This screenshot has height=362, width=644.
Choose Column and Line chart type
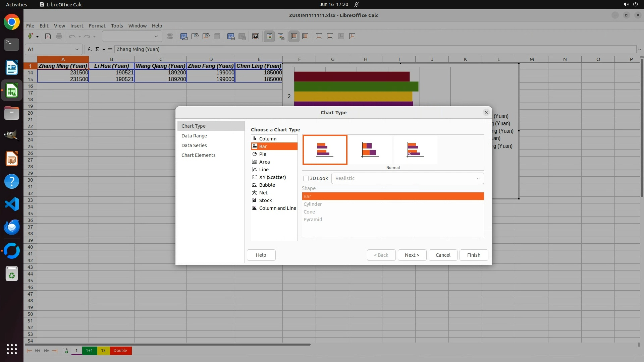tap(277, 208)
